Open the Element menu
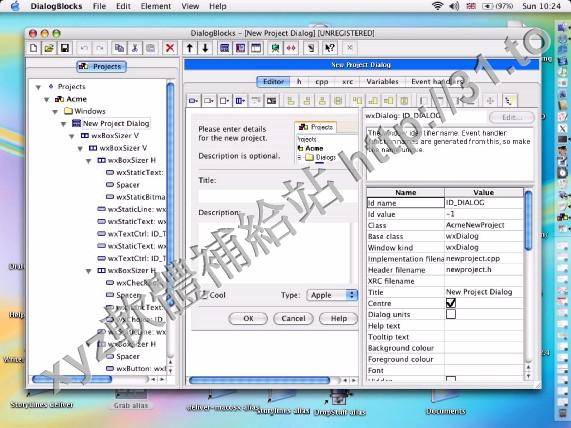Screen dimensions: 571x428 click(x=156, y=6)
